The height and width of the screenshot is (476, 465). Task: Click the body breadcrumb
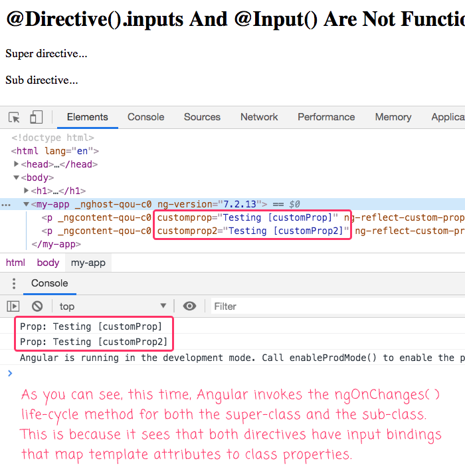pos(48,263)
